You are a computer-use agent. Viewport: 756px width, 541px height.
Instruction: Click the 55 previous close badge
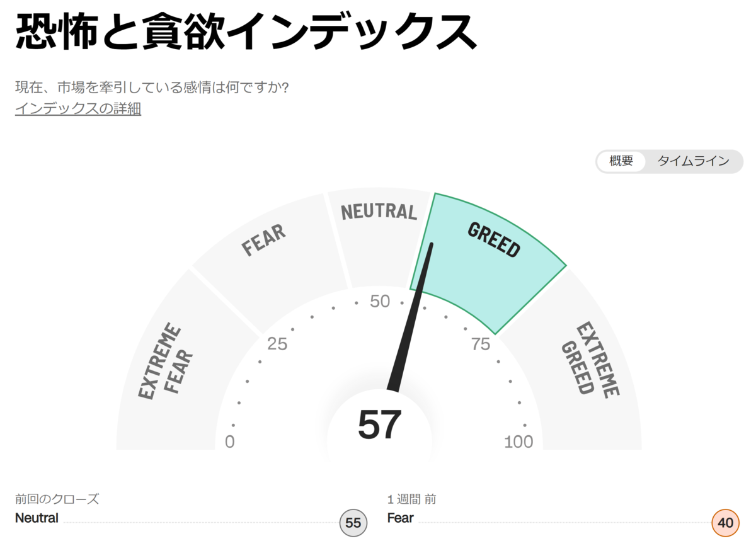(353, 523)
